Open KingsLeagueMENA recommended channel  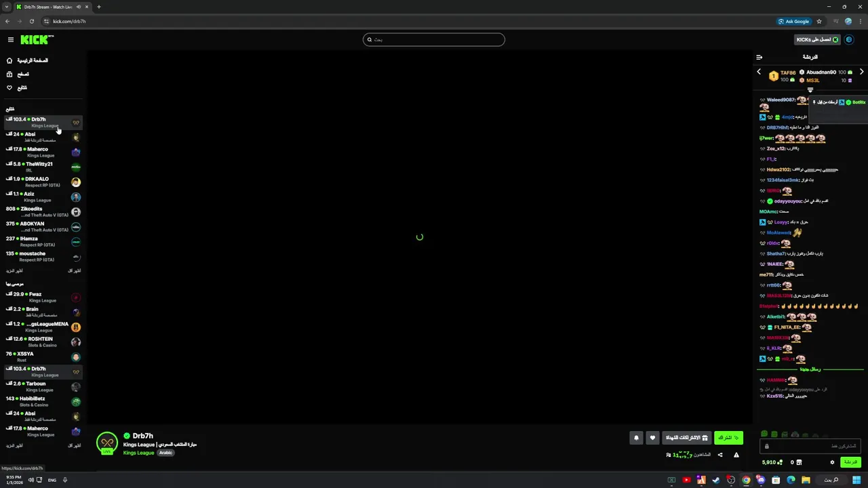point(42,327)
